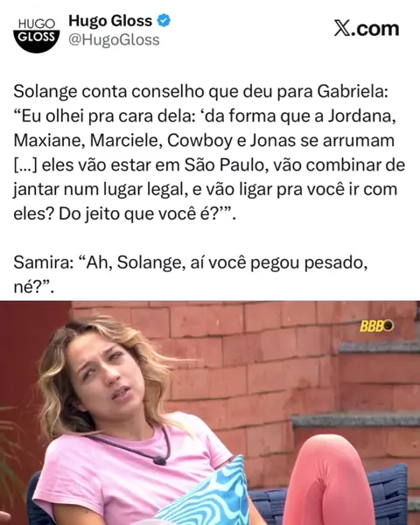Click the word Maxiane in tweet
The height and width of the screenshot is (525, 420).
coord(49,141)
